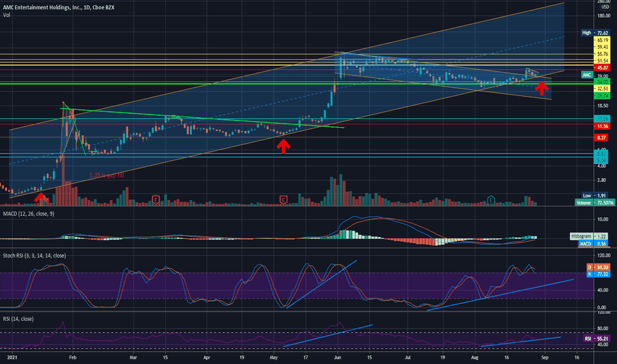617x364 pixels.
Task: Click the 180.00 price axis value
Action: coord(604,16)
